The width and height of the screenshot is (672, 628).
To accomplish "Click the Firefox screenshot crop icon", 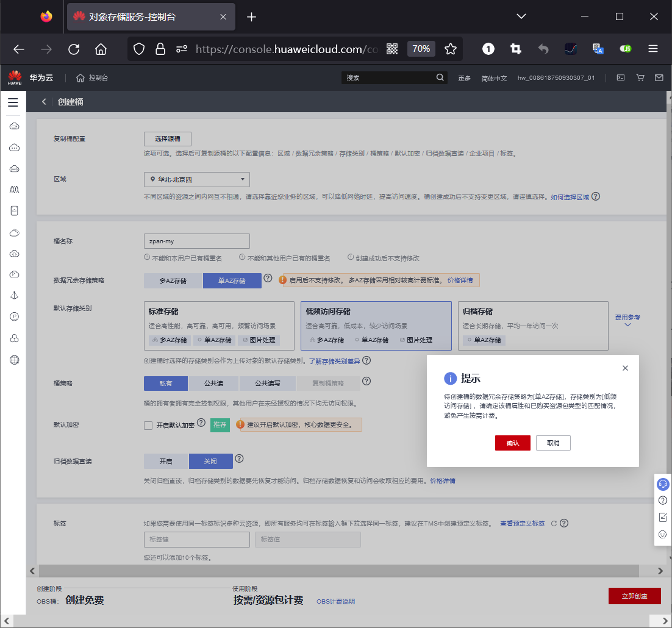I will tap(515, 49).
